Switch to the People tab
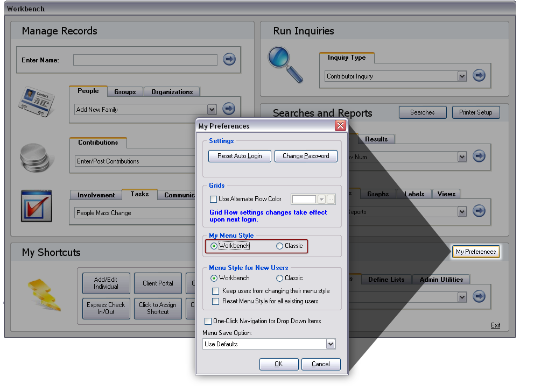 tap(88, 91)
